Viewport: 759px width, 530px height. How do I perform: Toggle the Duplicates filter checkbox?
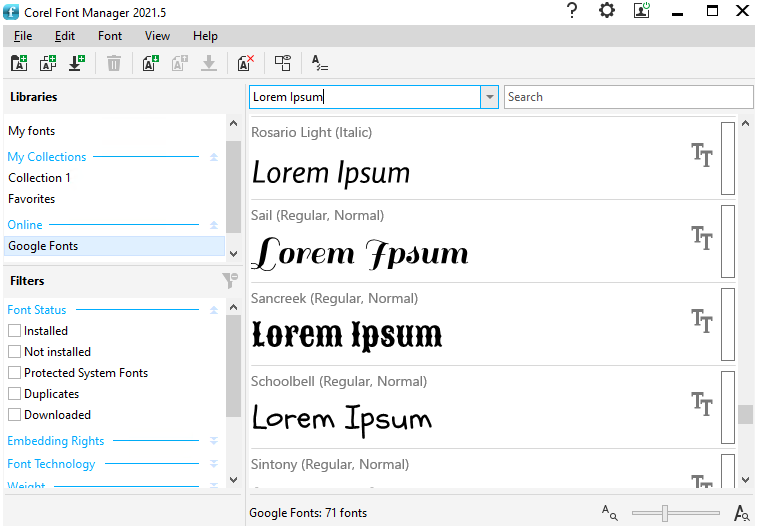[14, 394]
